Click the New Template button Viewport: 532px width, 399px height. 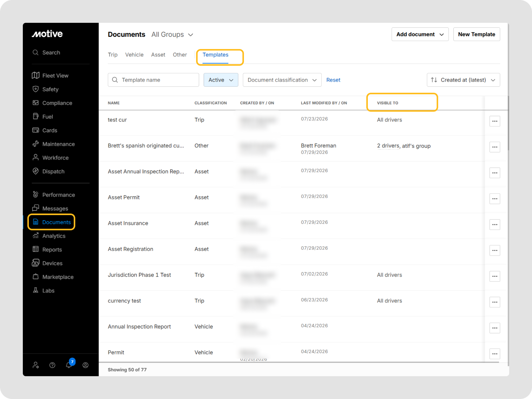point(476,34)
